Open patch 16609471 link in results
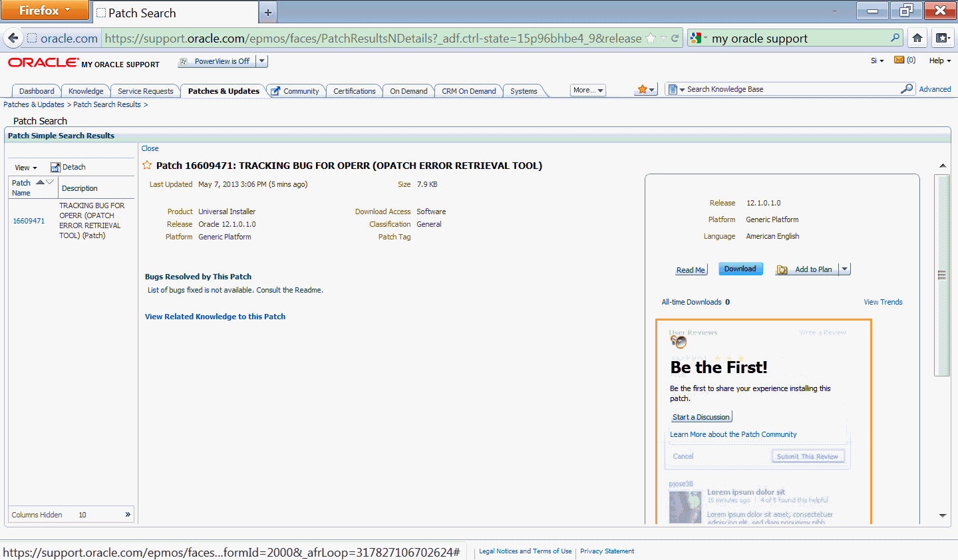 click(x=29, y=221)
